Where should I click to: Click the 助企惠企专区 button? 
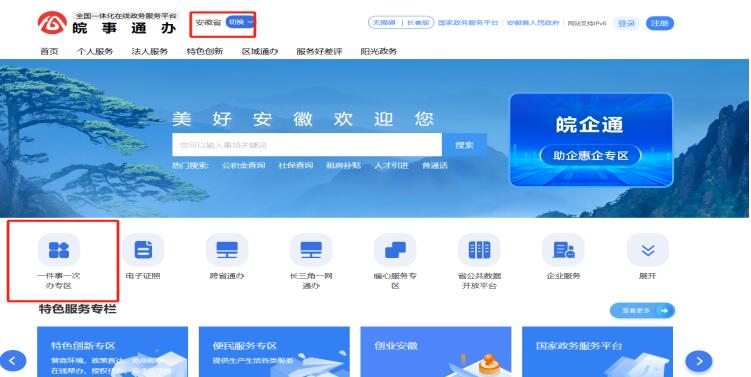pos(591,156)
